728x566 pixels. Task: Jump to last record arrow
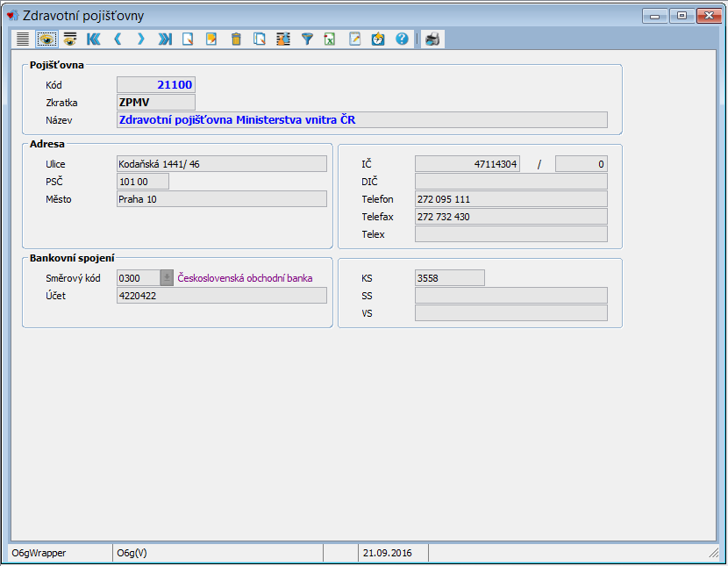[164, 39]
